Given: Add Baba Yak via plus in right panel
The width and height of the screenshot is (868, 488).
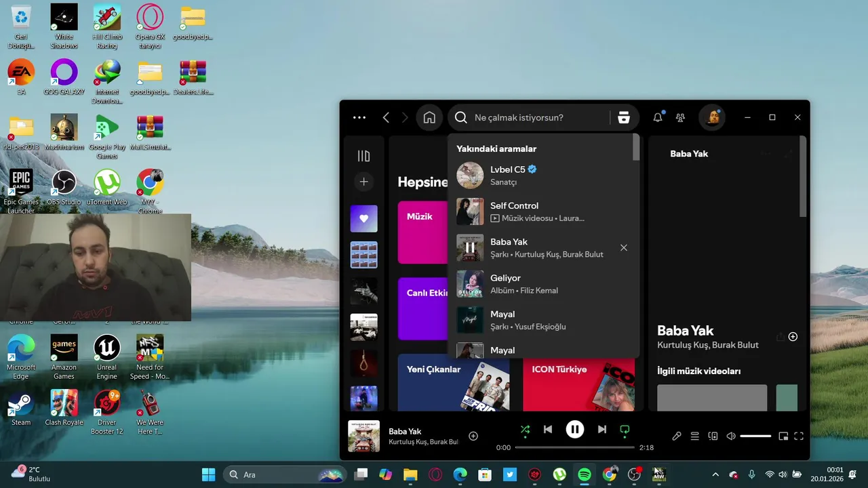Looking at the screenshot, I should coord(793,337).
